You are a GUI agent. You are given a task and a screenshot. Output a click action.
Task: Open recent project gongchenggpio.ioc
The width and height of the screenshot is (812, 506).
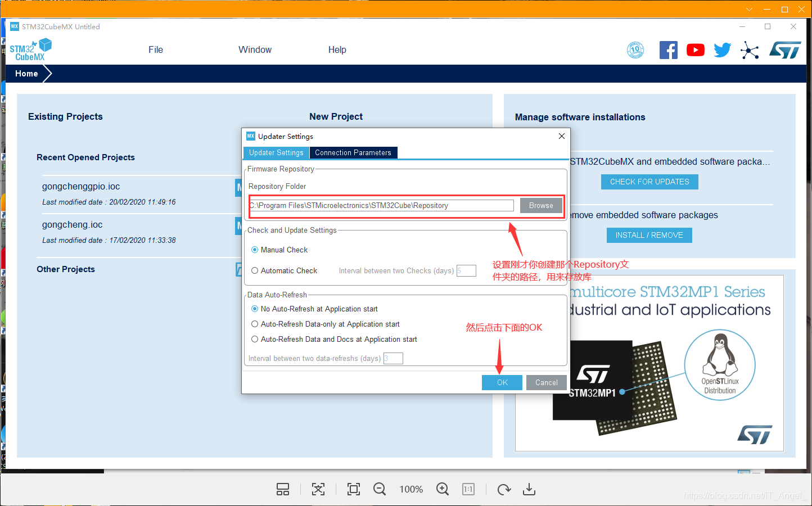81,186
